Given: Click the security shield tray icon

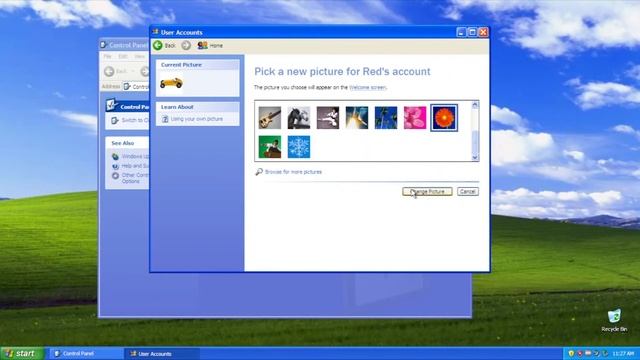Looking at the screenshot, I should pyautogui.click(x=571, y=353).
